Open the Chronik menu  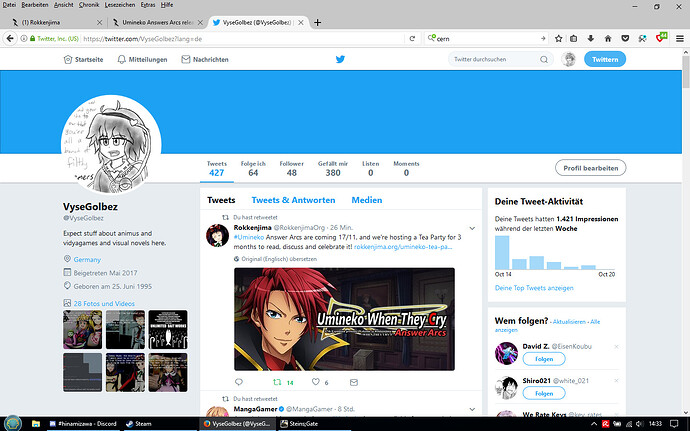(89, 5)
